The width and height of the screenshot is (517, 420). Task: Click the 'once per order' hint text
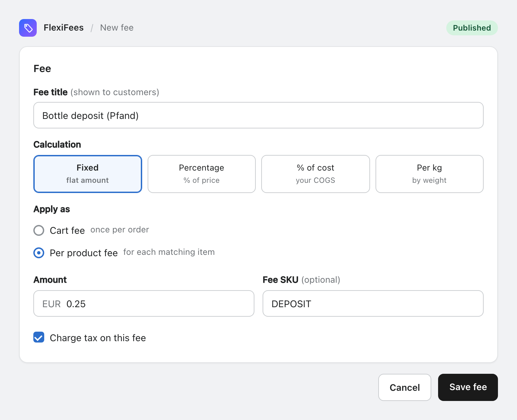coord(120,230)
